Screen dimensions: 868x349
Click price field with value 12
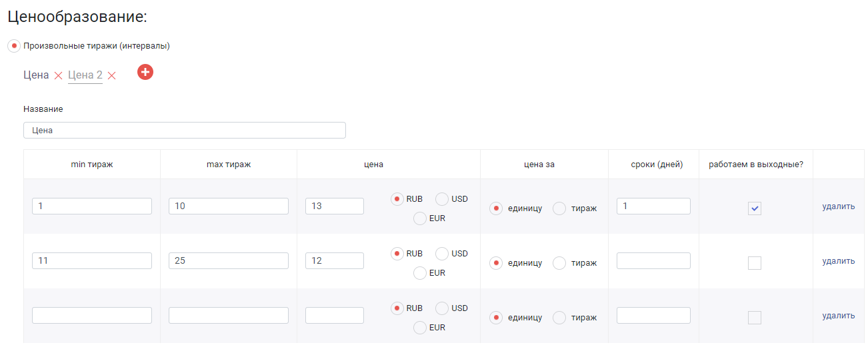click(x=335, y=261)
